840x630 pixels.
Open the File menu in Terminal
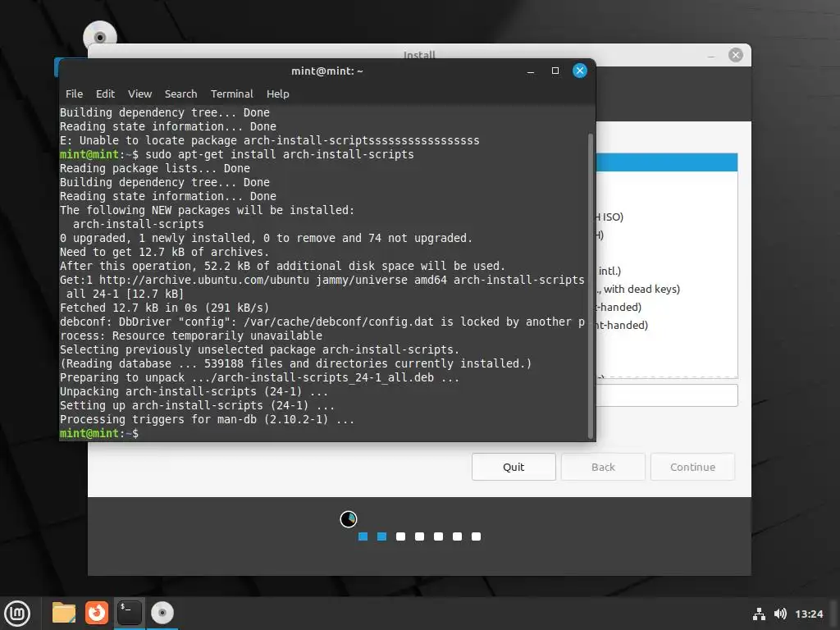click(x=74, y=94)
